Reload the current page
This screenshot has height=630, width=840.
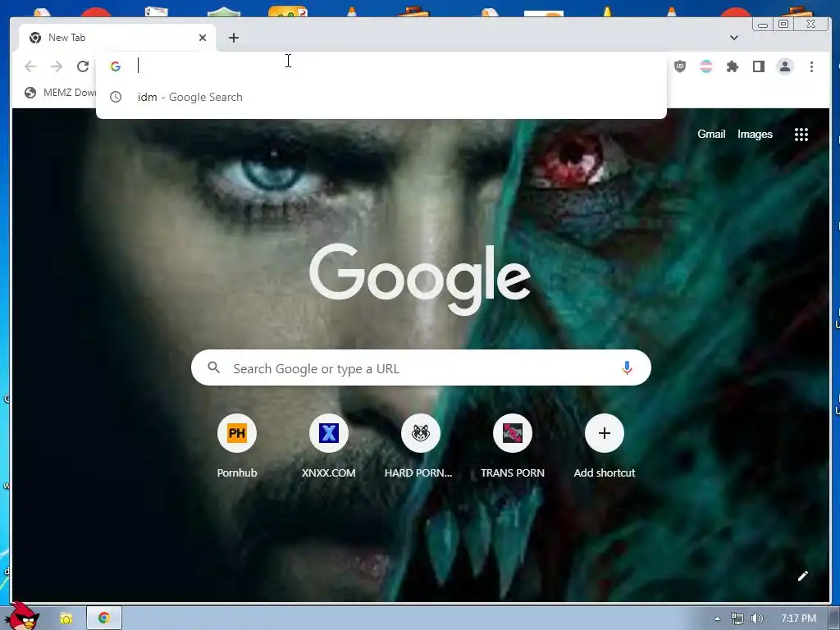pyautogui.click(x=83, y=66)
